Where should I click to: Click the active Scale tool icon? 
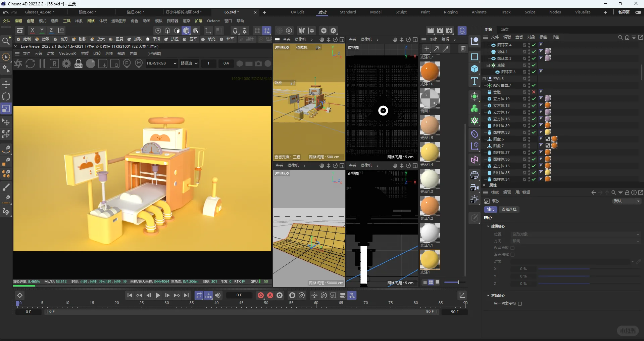coord(6,109)
